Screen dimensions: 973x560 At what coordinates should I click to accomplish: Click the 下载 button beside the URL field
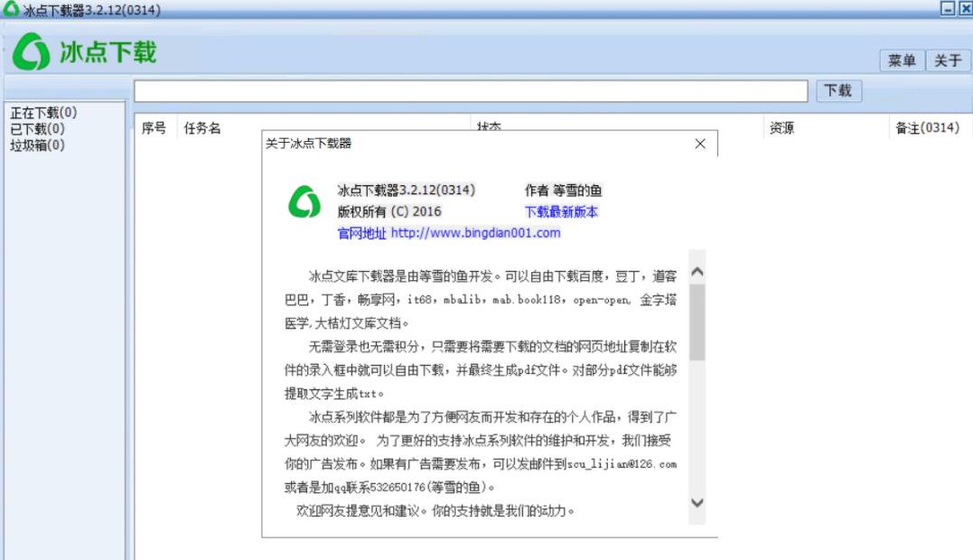point(837,90)
